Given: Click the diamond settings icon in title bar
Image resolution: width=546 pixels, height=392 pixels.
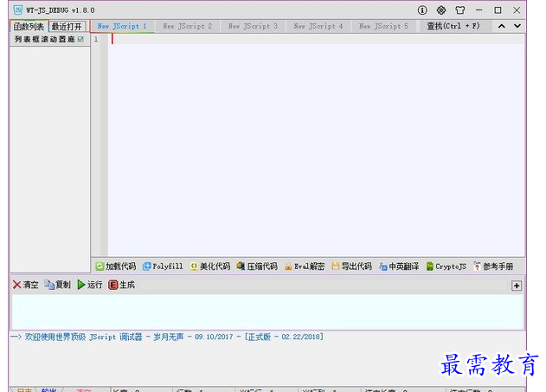Looking at the screenshot, I should (441, 10).
